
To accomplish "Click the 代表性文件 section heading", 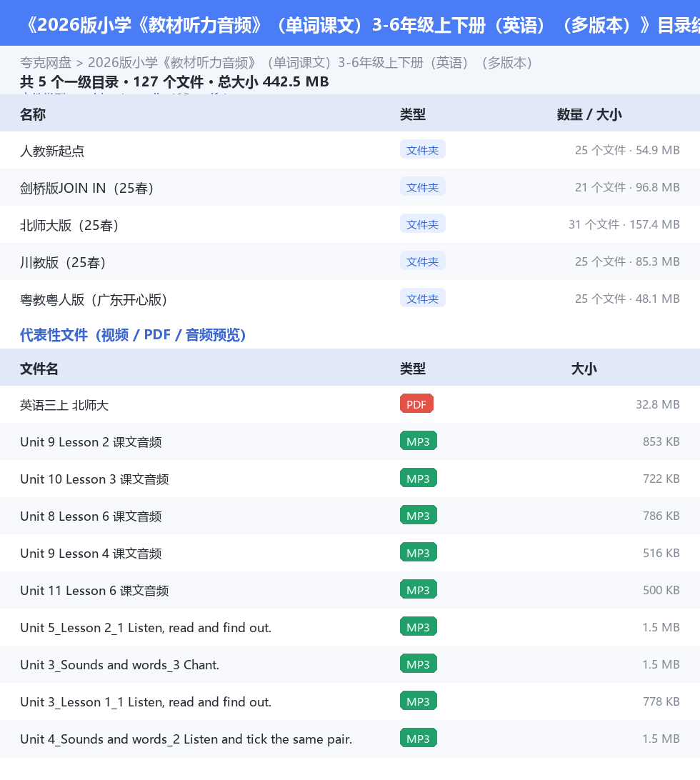I will [x=133, y=335].
